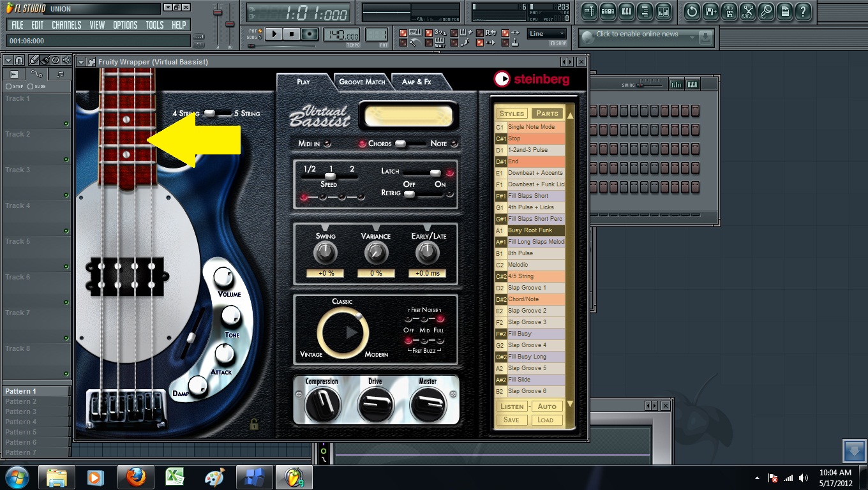This screenshot has width=868, height=490.
Task: Click the Master knob
Action: coord(428,404)
